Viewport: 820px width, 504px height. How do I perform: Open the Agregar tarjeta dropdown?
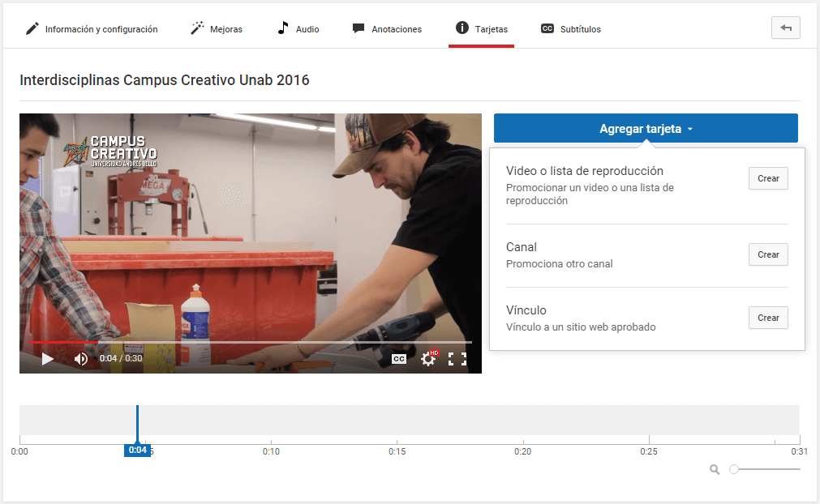click(x=646, y=129)
